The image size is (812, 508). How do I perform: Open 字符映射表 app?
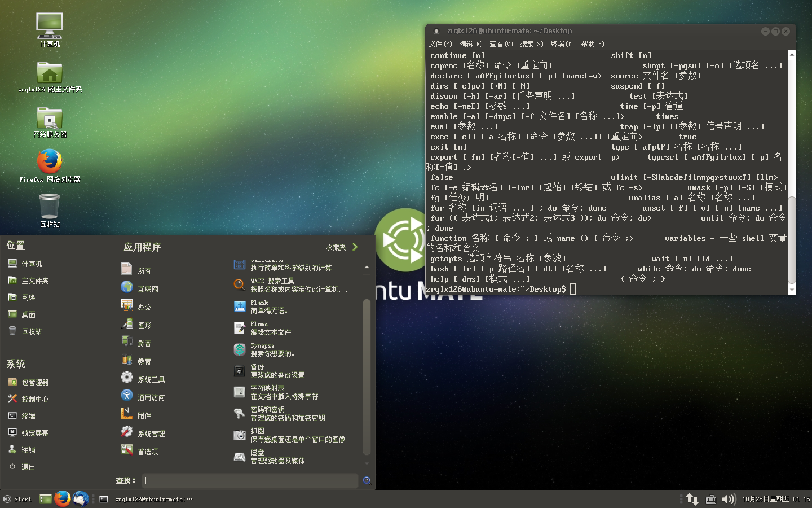[276, 392]
